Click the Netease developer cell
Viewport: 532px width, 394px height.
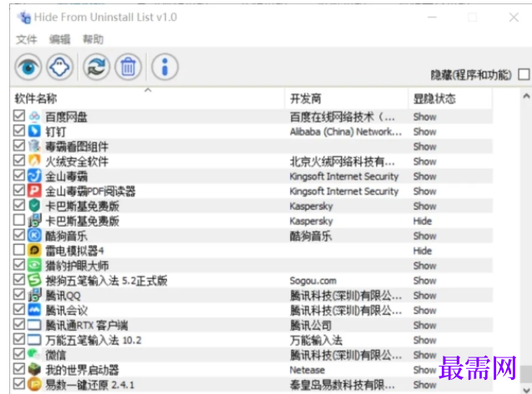[x=308, y=370]
